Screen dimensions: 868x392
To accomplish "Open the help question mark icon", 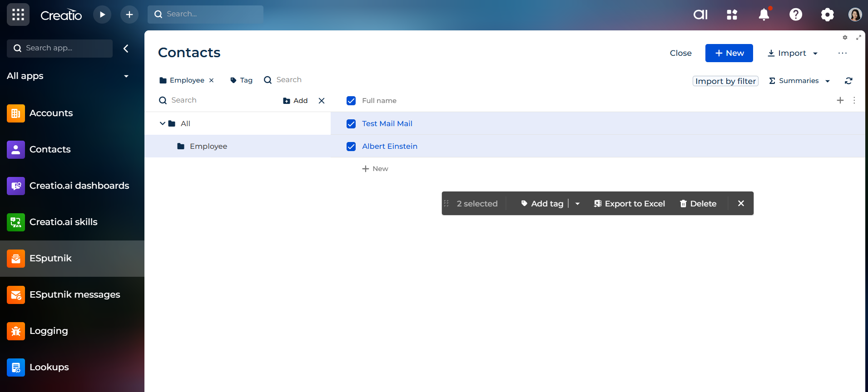I will click(x=796, y=15).
